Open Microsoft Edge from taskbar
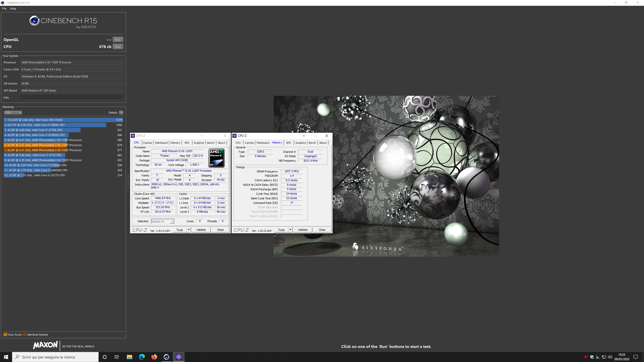644x362 pixels. tap(142, 357)
